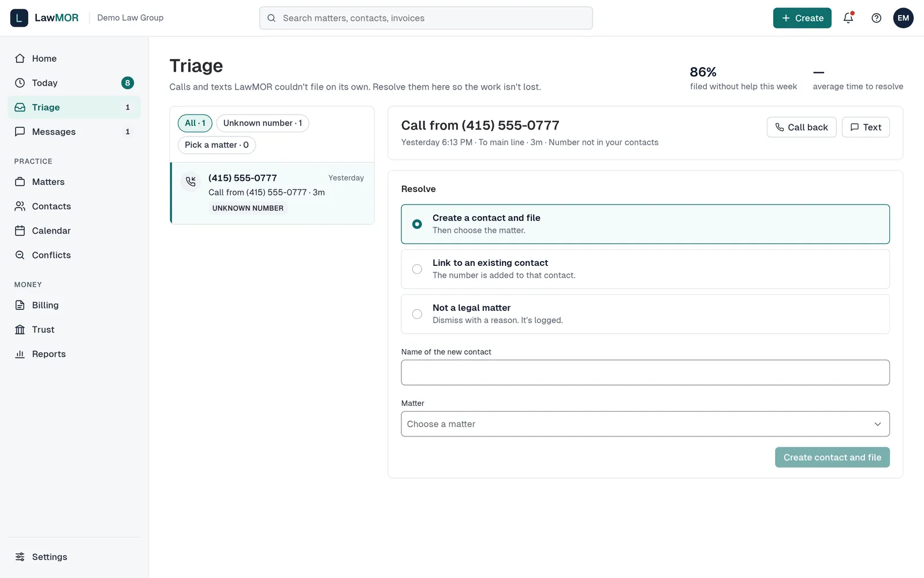This screenshot has height=578, width=924.
Task: Open Calendar page
Action: click(x=74, y=231)
